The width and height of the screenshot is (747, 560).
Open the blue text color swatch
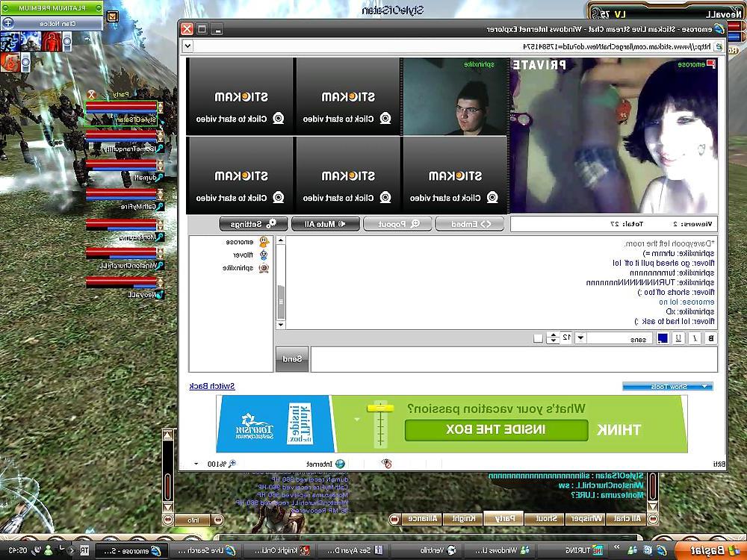[x=663, y=338]
